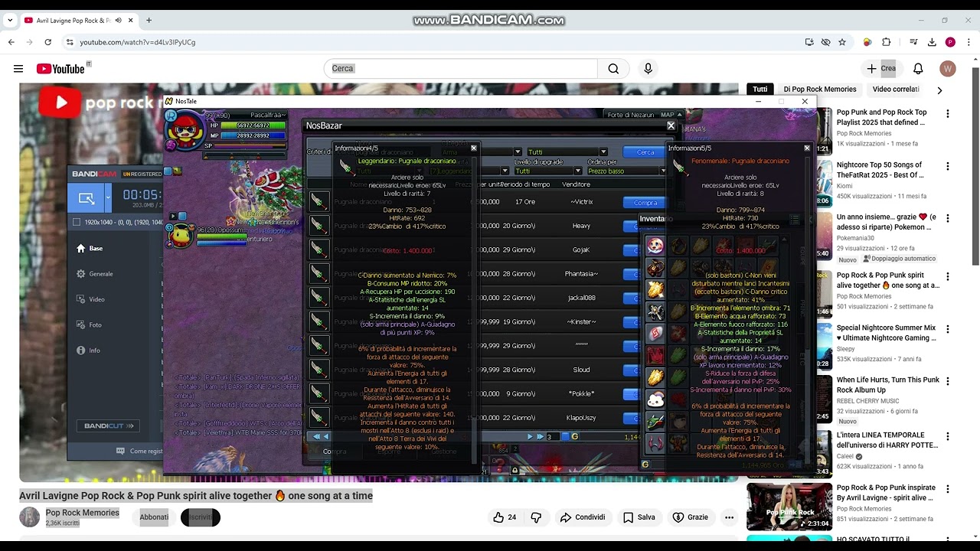
Task: Click the Grazie button
Action: (x=690, y=517)
